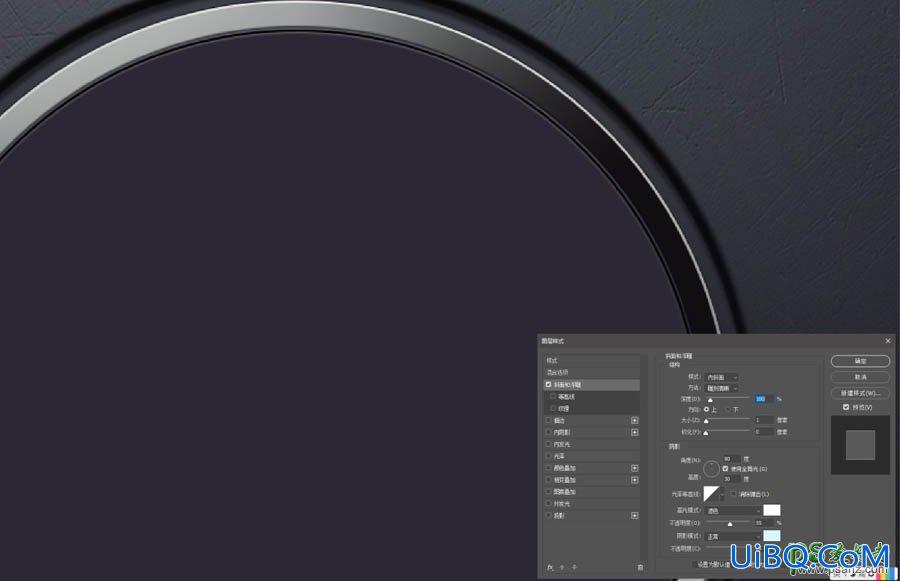
Task: Click the depth value field showing 100
Action: 764,398
